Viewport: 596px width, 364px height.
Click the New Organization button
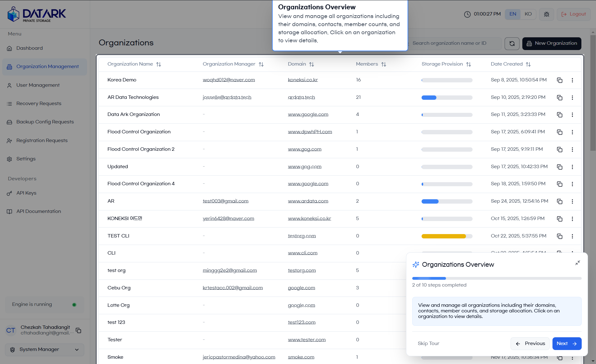pos(552,44)
